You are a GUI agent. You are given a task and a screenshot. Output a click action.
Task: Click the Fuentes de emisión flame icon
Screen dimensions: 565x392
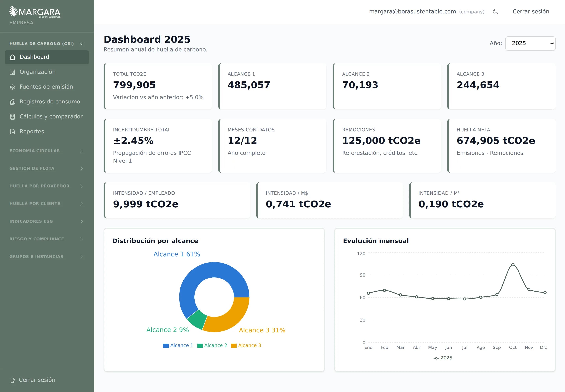click(x=13, y=87)
